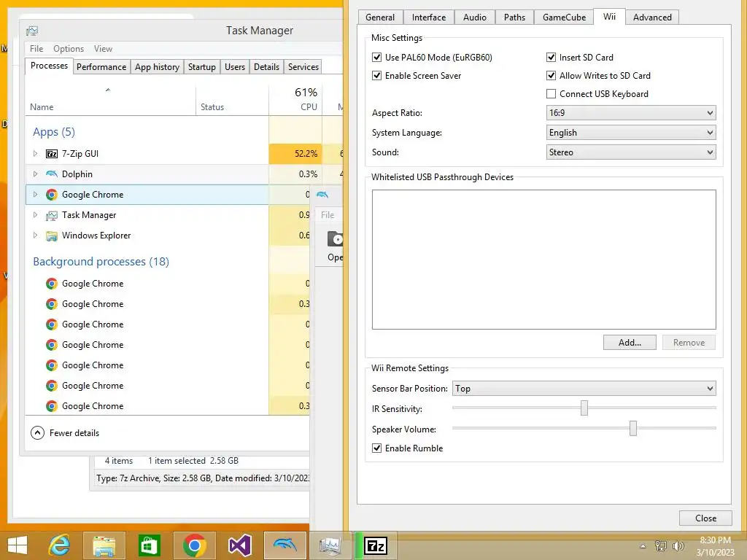This screenshot has width=747, height=560.
Task: Enable Connect USB Keyboard
Action: [551, 94]
